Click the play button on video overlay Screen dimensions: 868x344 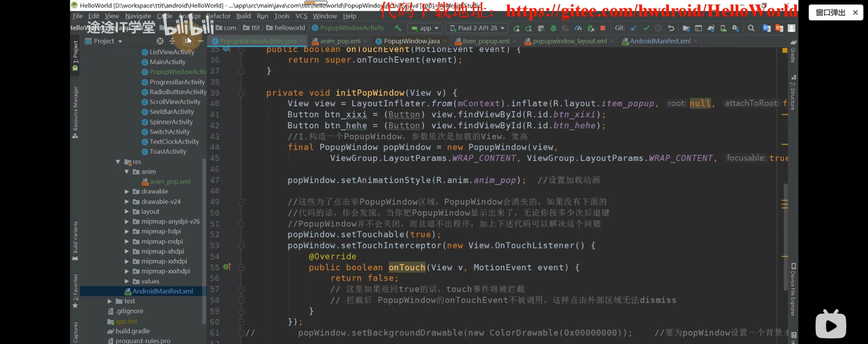tap(830, 325)
